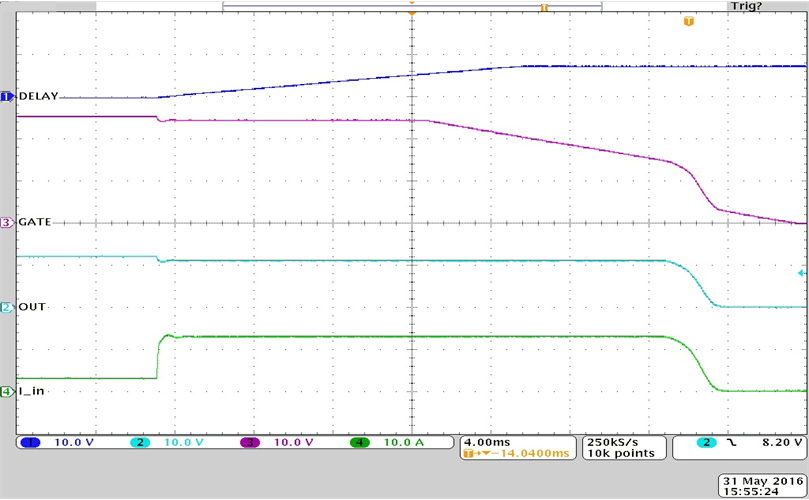Click the trigger source channel 2 badge
This screenshot has height=500, width=809.
point(706,442)
